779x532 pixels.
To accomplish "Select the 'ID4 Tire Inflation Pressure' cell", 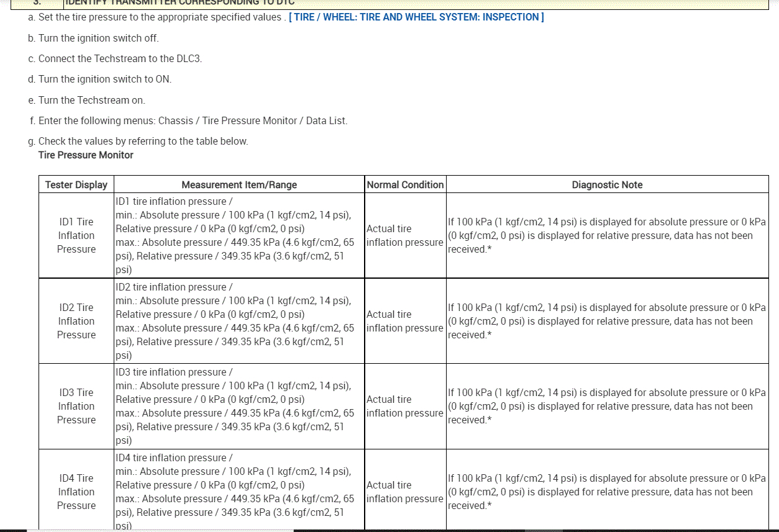I will click(x=76, y=490).
